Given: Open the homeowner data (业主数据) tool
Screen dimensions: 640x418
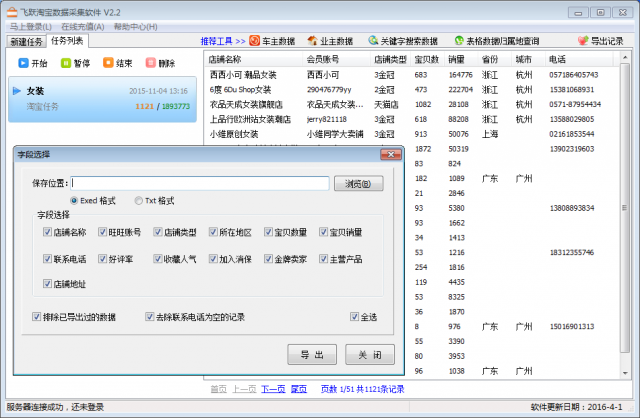Looking at the screenshot, I should 330,41.
